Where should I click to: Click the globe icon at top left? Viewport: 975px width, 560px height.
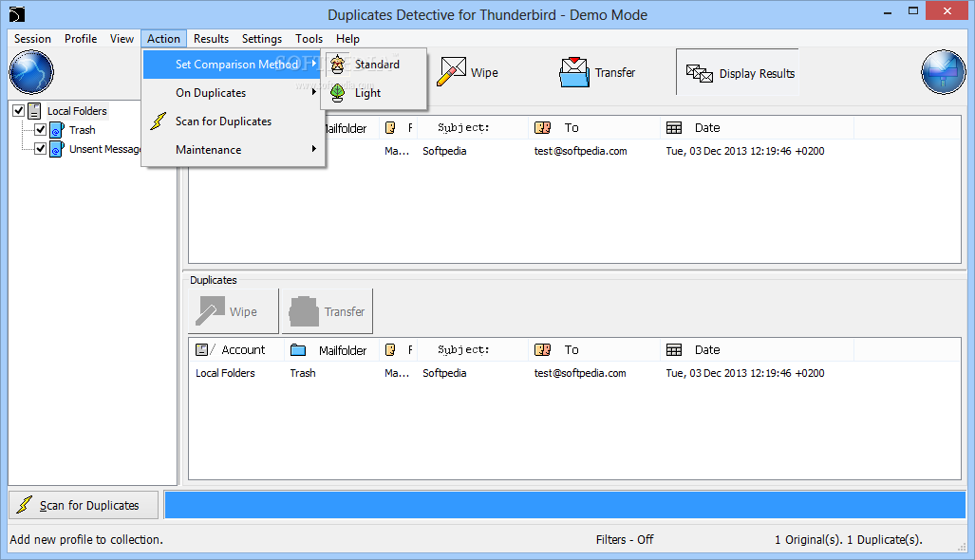pyautogui.click(x=31, y=72)
